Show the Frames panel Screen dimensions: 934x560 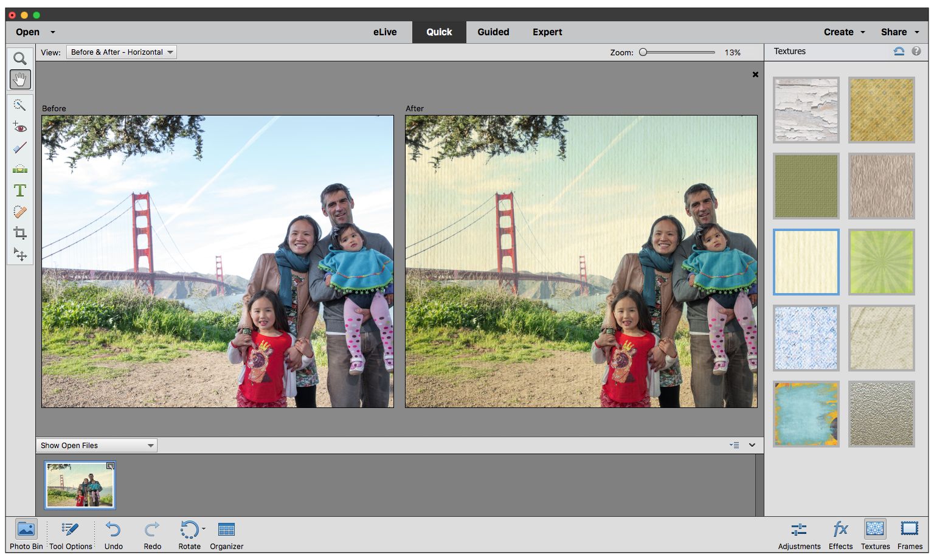point(910,530)
